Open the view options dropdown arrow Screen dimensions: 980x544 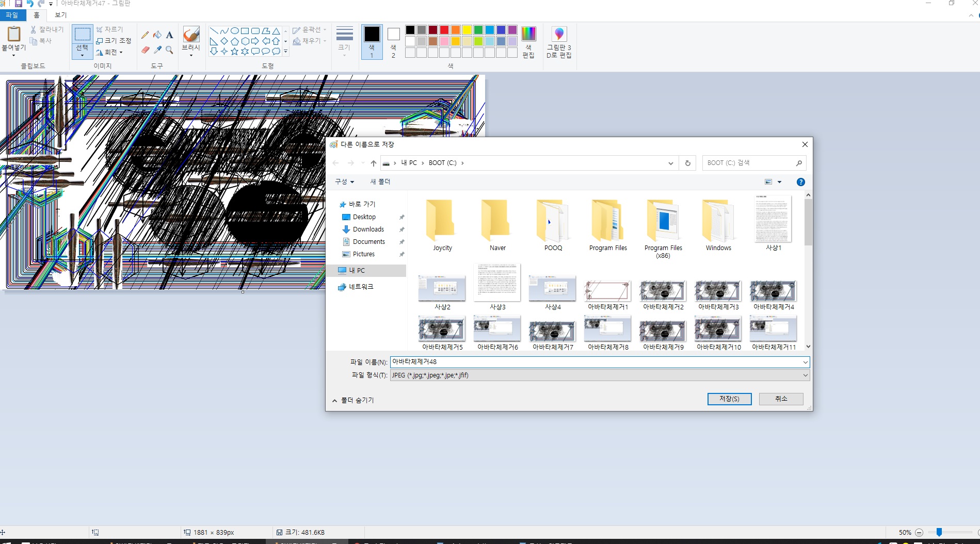(779, 182)
